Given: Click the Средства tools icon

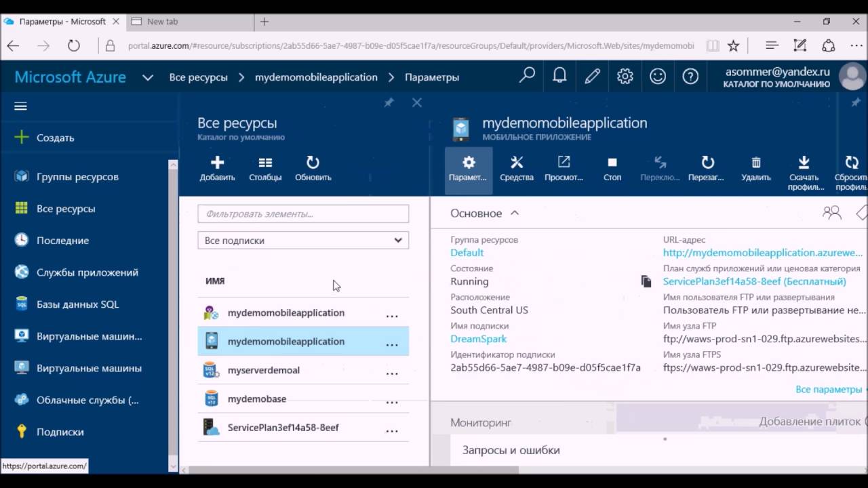Looking at the screenshot, I should (517, 163).
